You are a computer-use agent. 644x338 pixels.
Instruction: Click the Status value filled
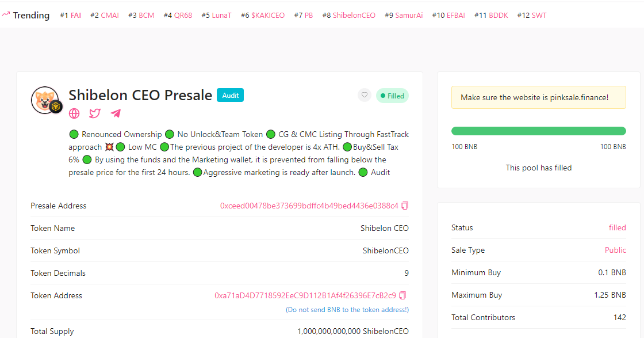coord(618,228)
